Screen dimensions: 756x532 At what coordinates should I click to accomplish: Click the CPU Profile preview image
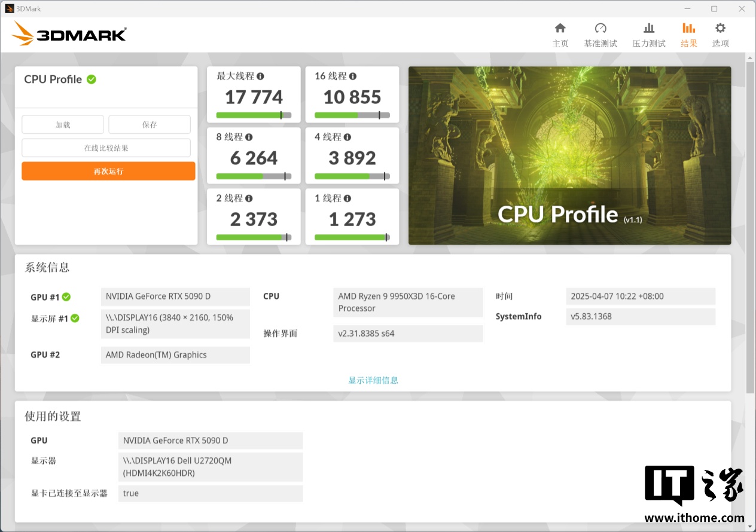click(x=569, y=155)
